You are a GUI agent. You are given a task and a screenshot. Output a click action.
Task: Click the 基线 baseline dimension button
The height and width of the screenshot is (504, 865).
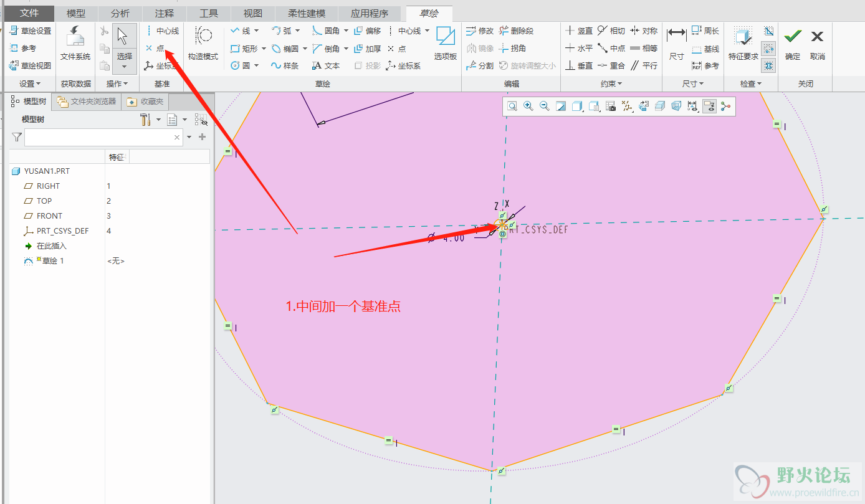pos(705,49)
